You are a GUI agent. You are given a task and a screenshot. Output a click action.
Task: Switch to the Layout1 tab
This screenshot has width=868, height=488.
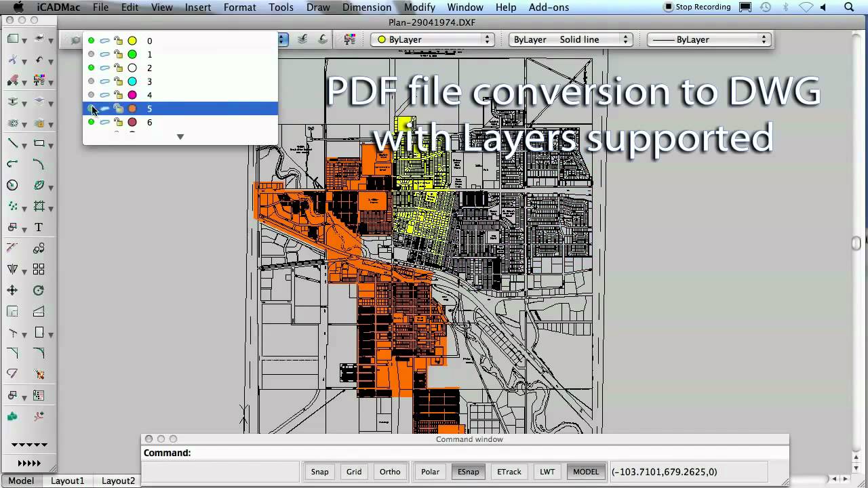[x=68, y=481]
